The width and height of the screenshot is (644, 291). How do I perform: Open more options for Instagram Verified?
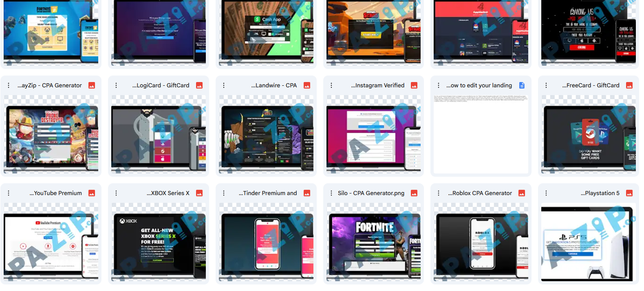click(331, 85)
